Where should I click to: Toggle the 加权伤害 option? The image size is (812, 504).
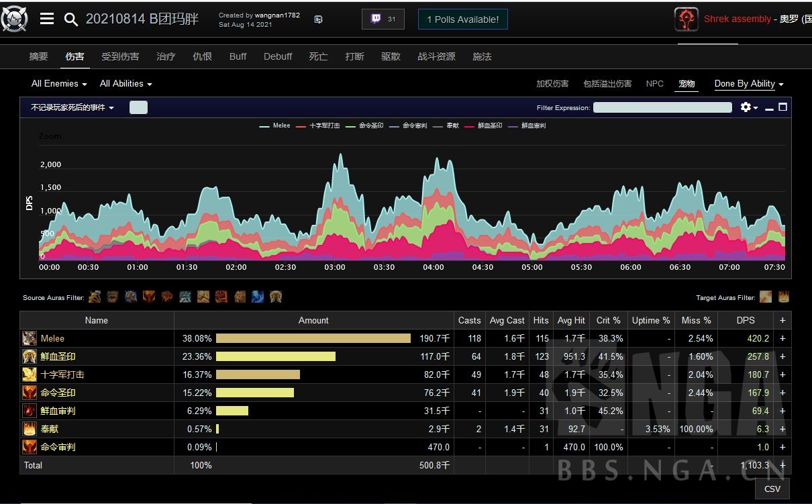click(552, 84)
